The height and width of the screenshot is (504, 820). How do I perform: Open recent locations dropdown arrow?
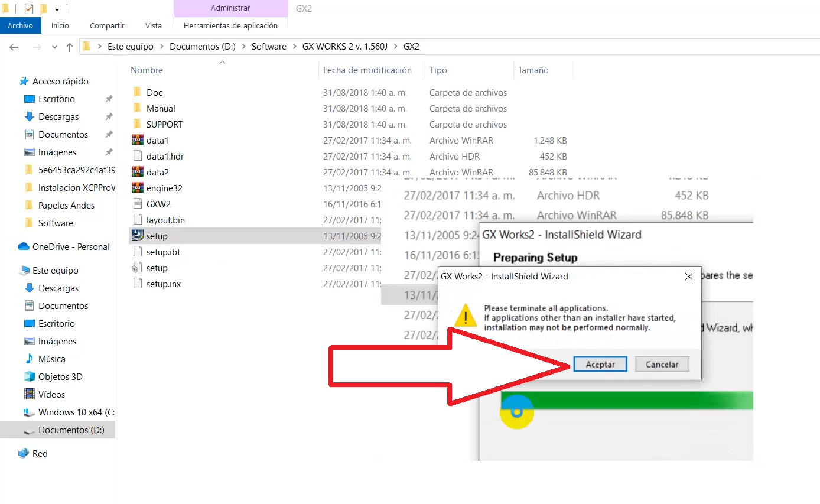tap(55, 47)
